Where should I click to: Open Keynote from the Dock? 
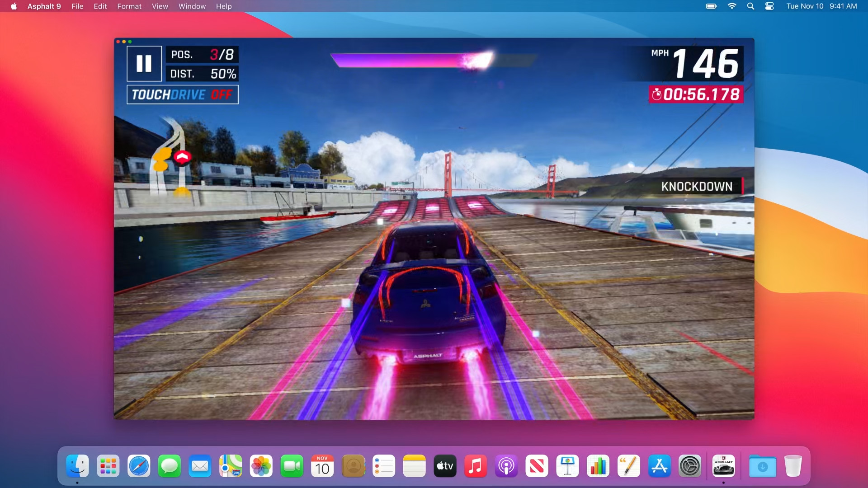[567, 466]
